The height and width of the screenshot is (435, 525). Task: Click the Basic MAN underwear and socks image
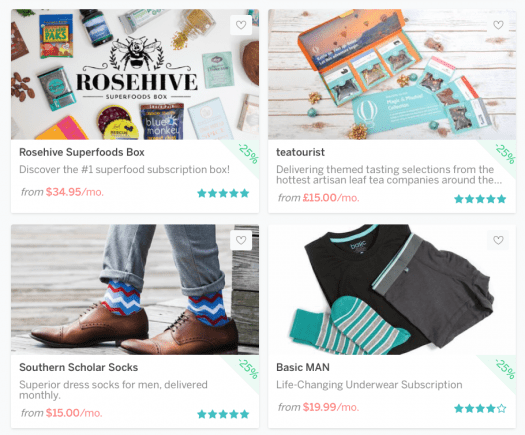tap(392, 290)
